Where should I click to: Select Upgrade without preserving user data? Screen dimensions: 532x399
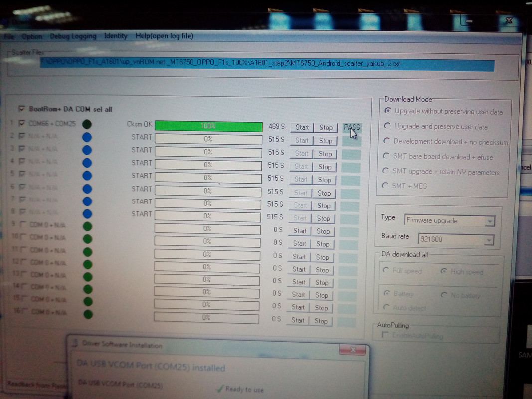(x=387, y=111)
